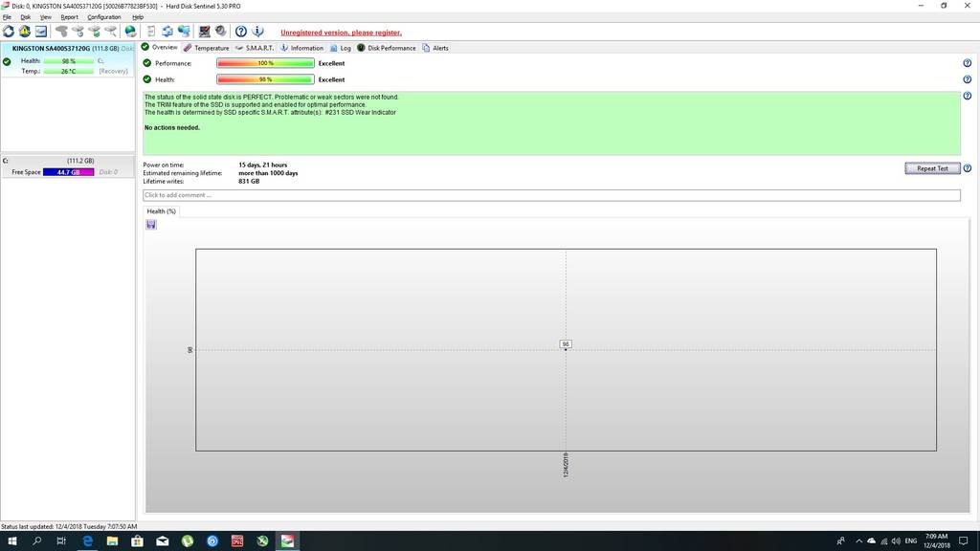Click the first gray disk test icon

click(61, 32)
